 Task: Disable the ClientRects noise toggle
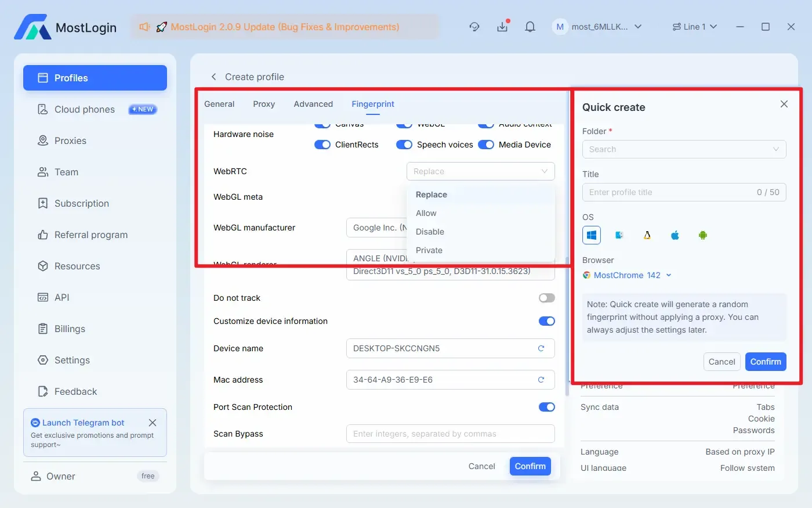[322, 145]
